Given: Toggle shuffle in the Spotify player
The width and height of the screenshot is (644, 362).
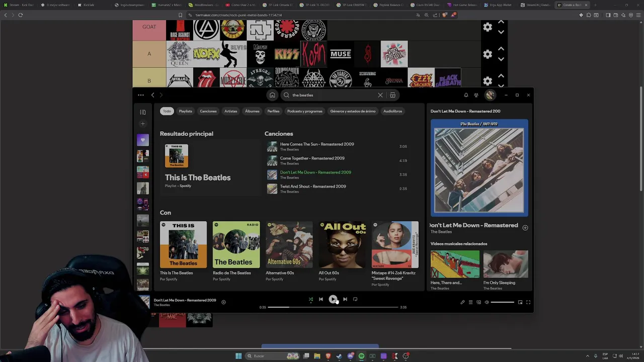Looking at the screenshot, I should pyautogui.click(x=311, y=299).
